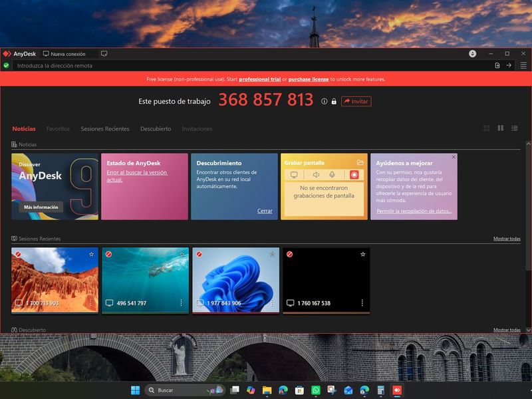Switch to list view

515,128
